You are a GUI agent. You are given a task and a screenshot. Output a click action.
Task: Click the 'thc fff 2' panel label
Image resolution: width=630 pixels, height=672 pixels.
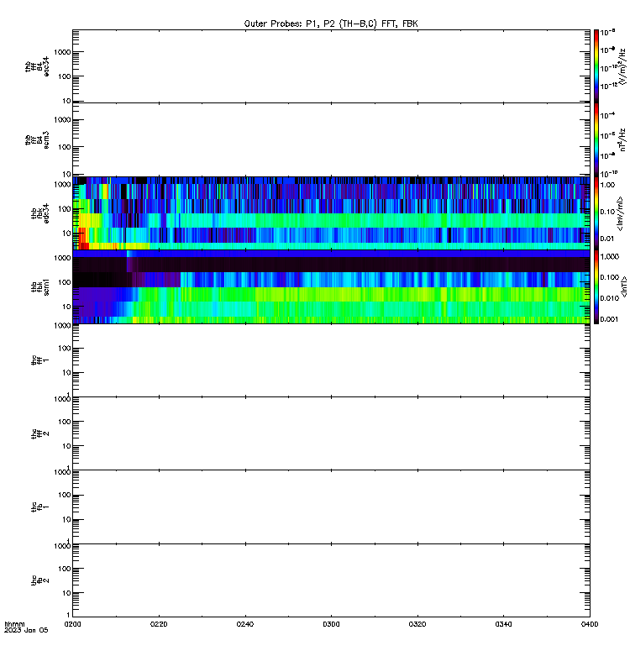(40, 433)
